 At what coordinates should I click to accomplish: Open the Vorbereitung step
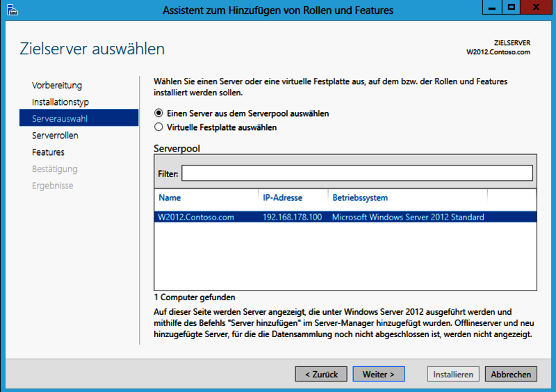tap(57, 85)
